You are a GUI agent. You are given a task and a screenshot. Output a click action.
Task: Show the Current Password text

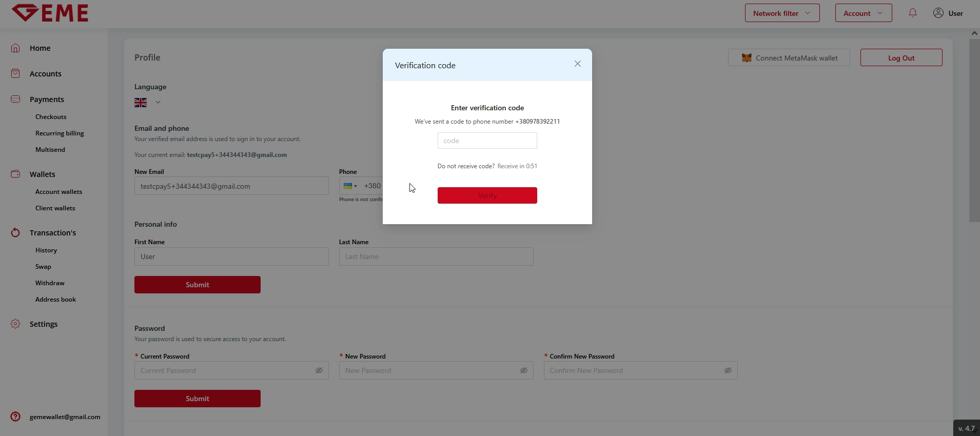point(319,370)
